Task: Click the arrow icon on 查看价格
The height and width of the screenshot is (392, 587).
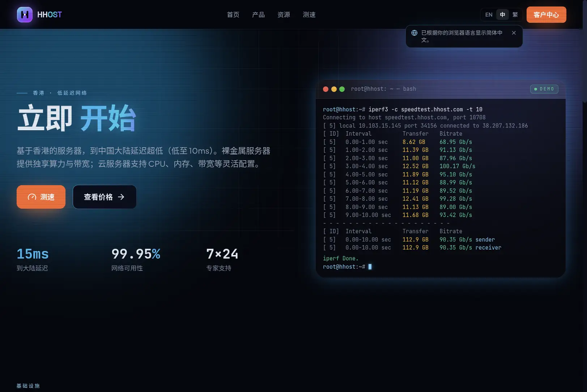Action: pos(121,197)
